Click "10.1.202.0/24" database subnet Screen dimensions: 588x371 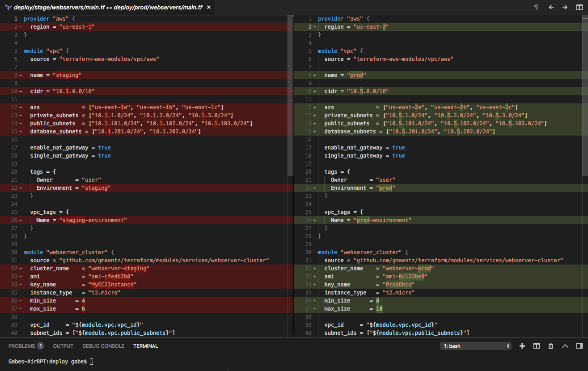click(174, 132)
